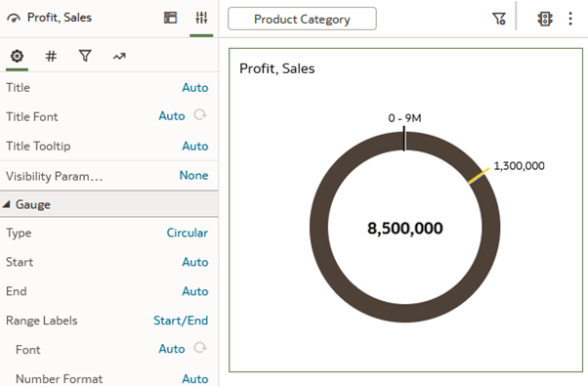Viewport: 588px width, 387px height.
Task: Click the canvas filter settings icon
Action: [499, 19]
